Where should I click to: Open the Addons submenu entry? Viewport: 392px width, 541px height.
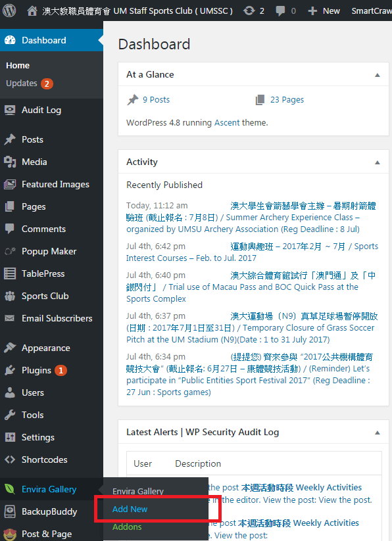coord(127,527)
